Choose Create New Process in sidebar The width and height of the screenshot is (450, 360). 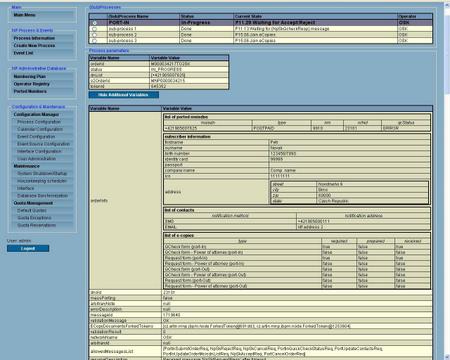tap(41, 46)
